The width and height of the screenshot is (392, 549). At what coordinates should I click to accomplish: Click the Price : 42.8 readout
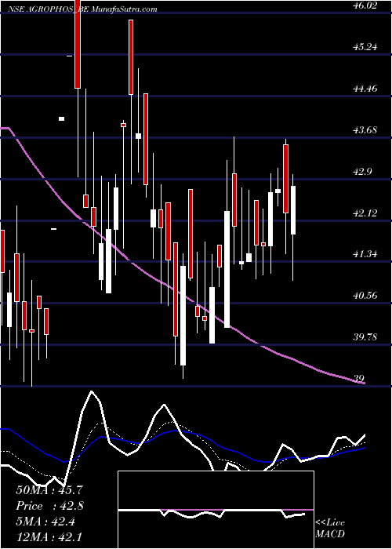[49, 506]
